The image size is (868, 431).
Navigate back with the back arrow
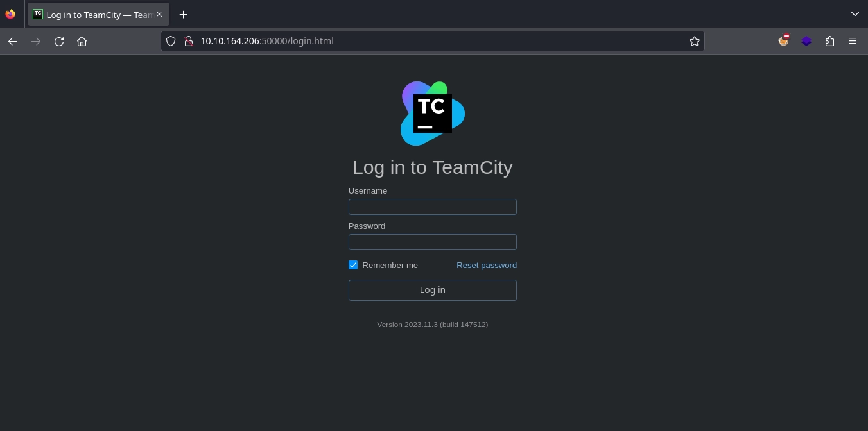[13, 41]
